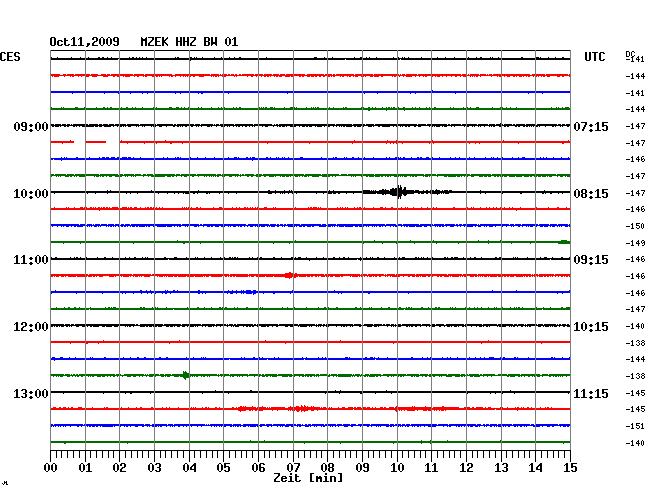This screenshot has width=650, height=494.
Task: Click the Zeit [min] axis title
Action: pyautogui.click(x=308, y=478)
